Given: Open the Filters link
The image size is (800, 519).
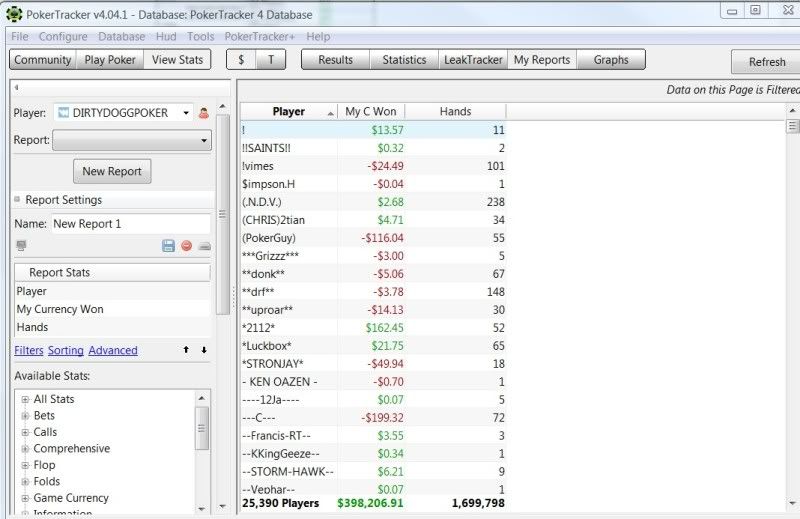Looking at the screenshot, I should coord(29,351).
